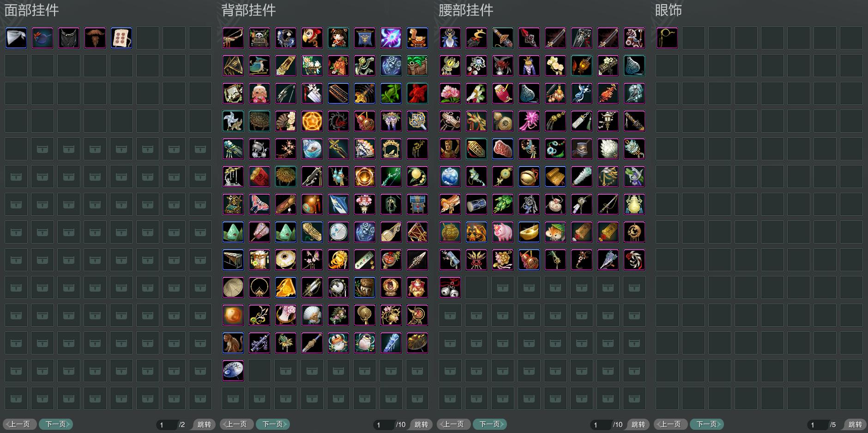Click 下一页 under 背部挂件 section
Image resolution: width=868 pixels, height=433 pixels.
273,424
